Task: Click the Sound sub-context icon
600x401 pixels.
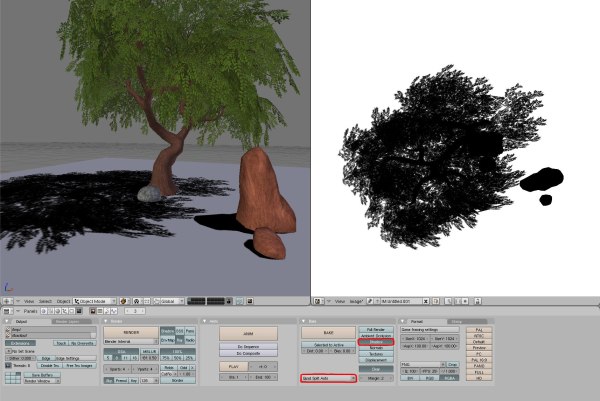Action: point(114,311)
